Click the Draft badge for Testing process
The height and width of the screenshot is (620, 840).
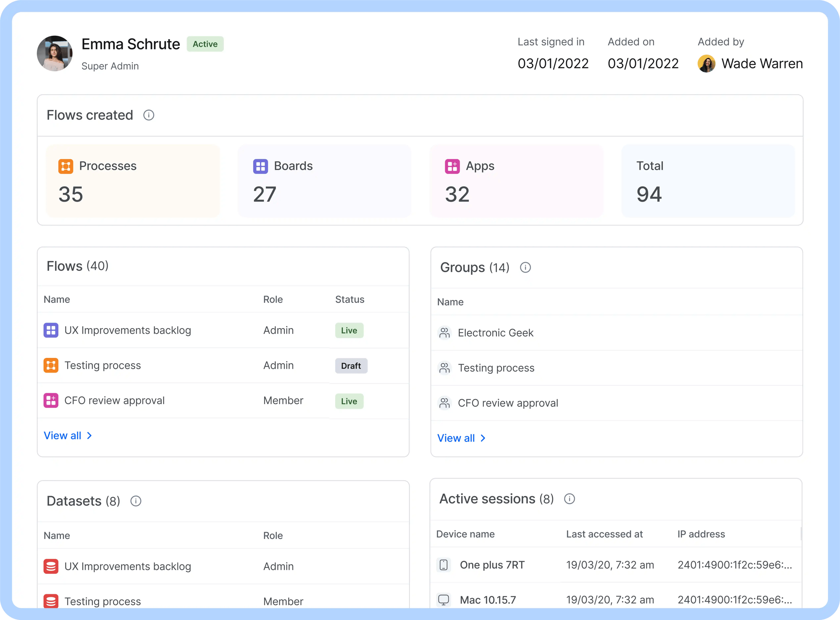point(351,366)
